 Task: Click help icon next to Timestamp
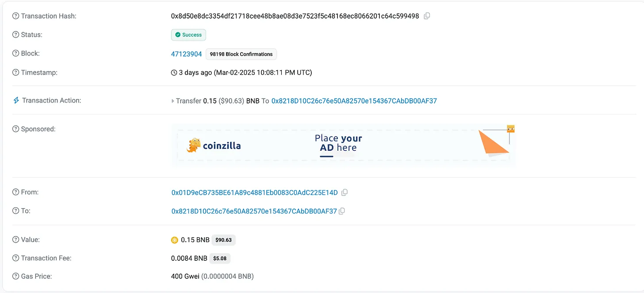point(16,72)
